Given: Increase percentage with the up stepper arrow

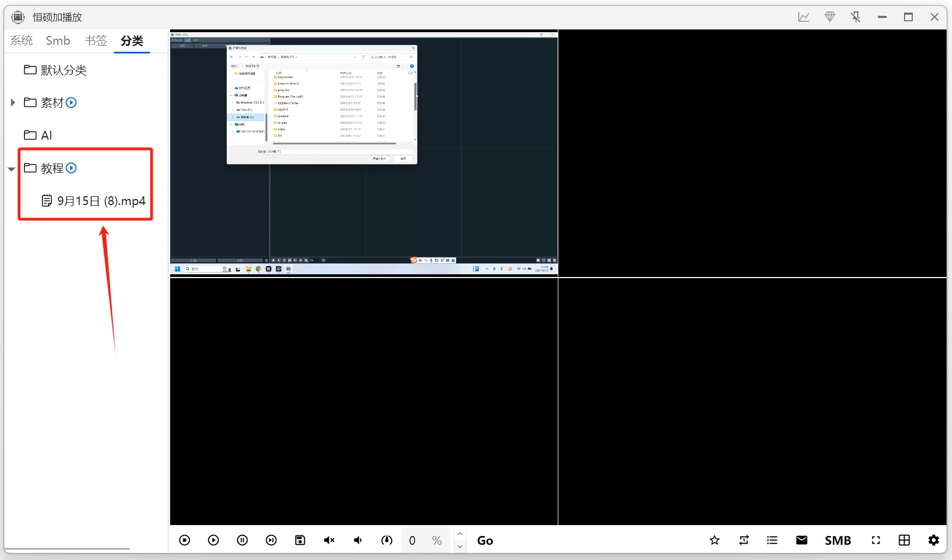Looking at the screenshot, I should pyautogui.click(x=460, y=534).
